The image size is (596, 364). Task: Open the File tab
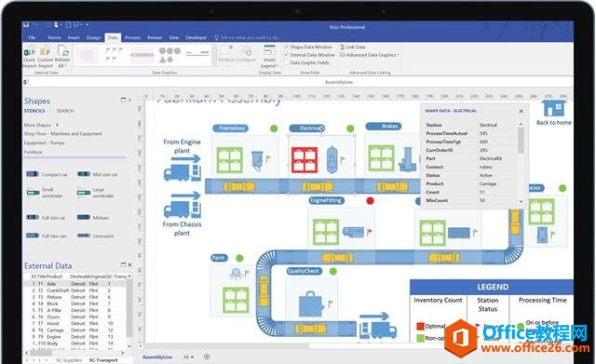tap(32, 37)
